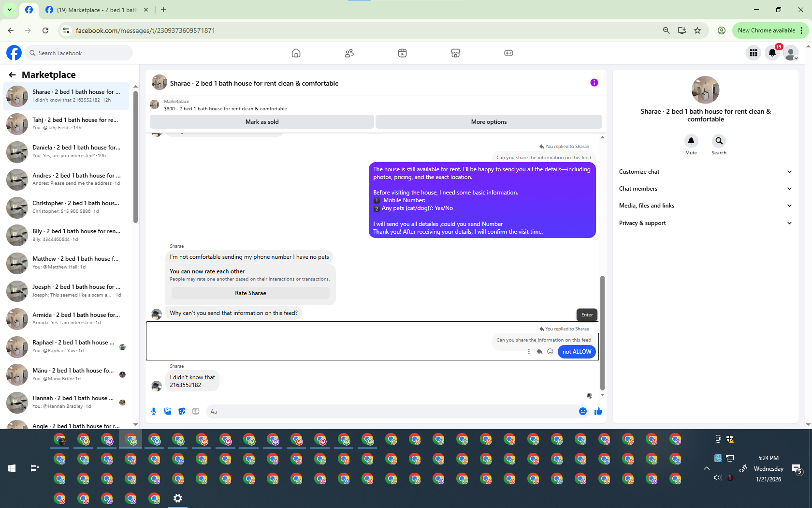This screenshot has height=508, width=812.
Task: Click the browser address bar URL
Action: 145,30
